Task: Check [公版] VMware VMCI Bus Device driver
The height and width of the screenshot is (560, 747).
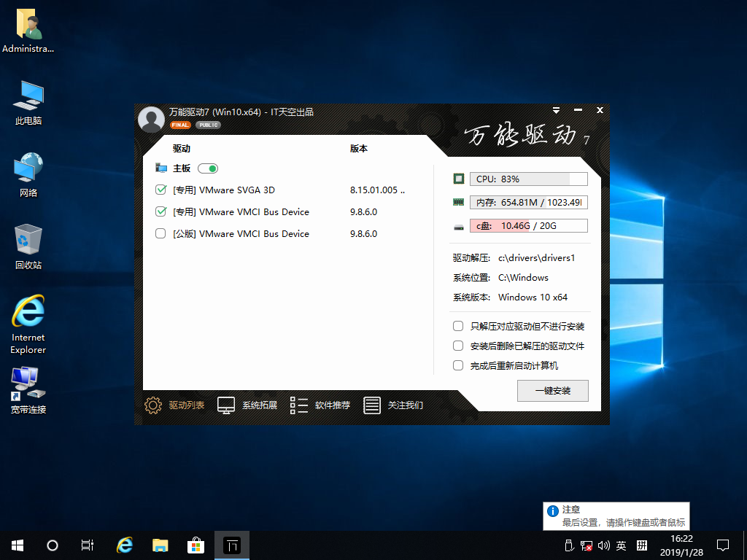Action: point(160,234)
